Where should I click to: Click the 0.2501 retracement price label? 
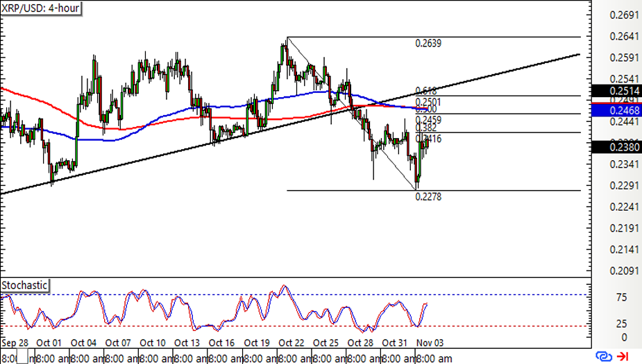click(x=428, y=102)
